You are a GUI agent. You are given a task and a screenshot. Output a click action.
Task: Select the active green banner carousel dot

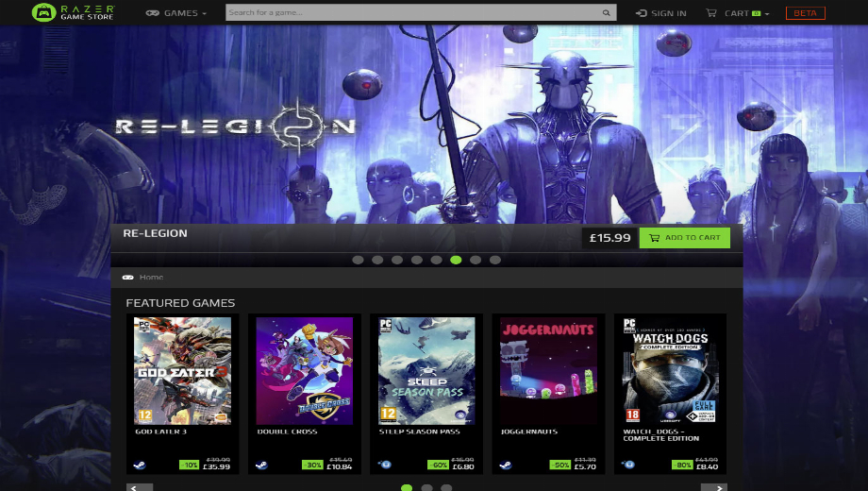[456, 260]
